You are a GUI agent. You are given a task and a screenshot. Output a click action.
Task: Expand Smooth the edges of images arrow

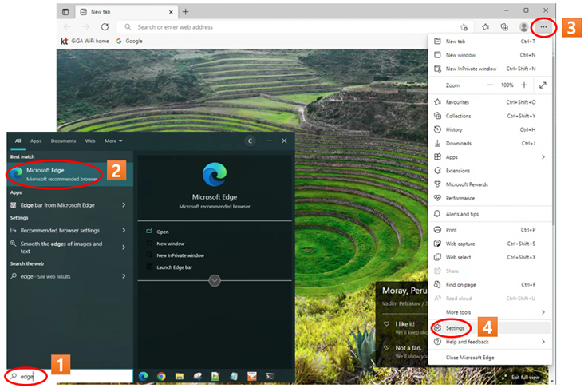pyautogui.click(x=124, y=247)
